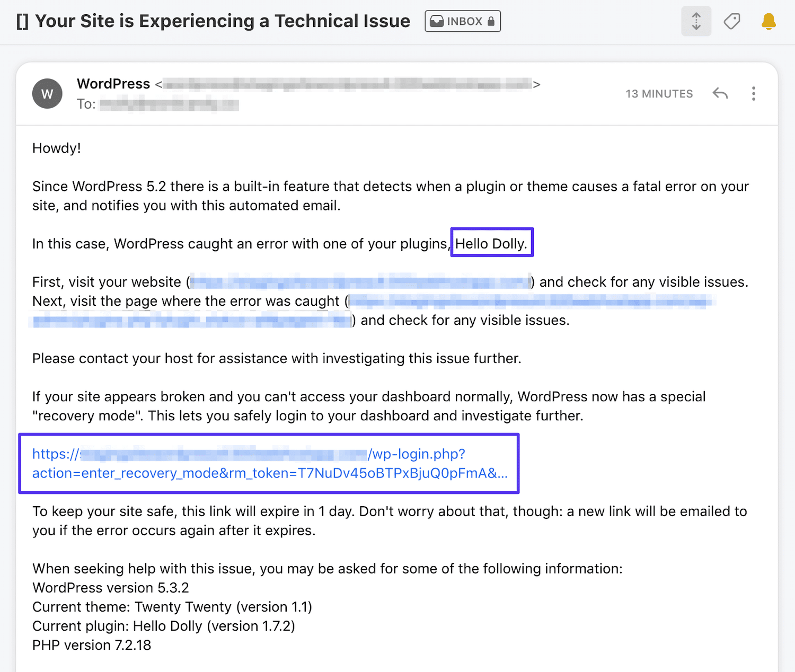The width and height of the screenshot is (795, 672).
Task: Open the three-dot more options menu
Action: click(753, 93)
